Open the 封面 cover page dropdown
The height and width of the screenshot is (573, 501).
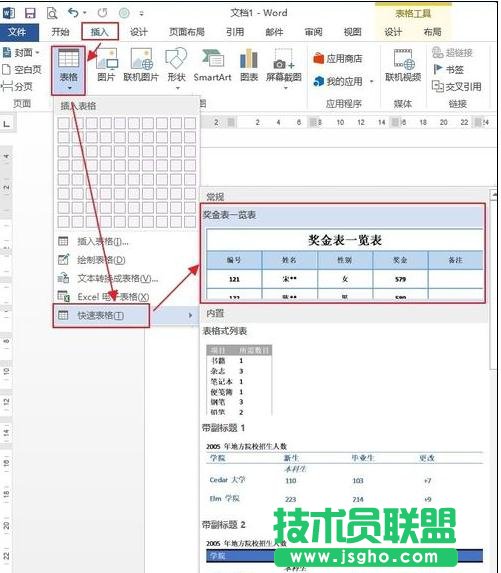coord(21,53)
